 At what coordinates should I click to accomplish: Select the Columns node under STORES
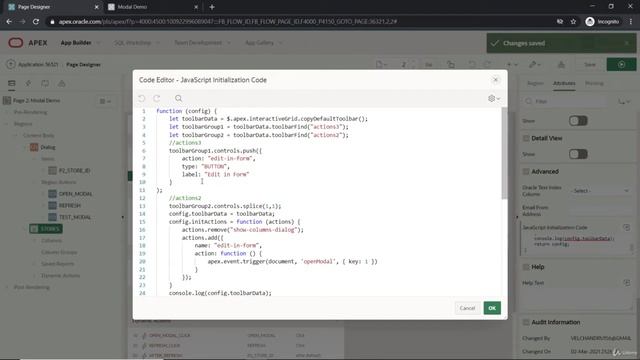[51, 240]
